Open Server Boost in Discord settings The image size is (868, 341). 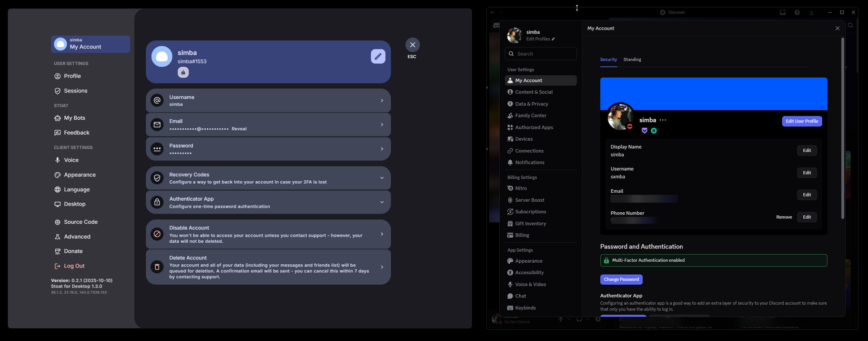(x=541, y=200)
